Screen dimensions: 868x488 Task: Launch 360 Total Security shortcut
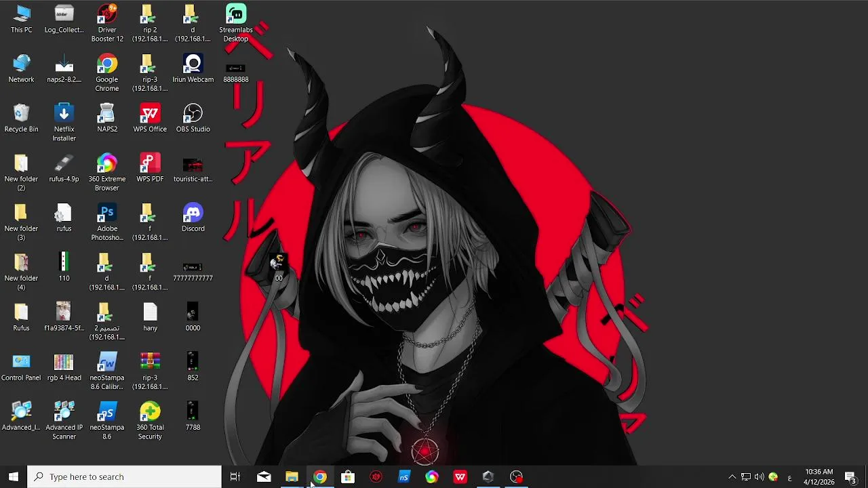point(150,420)
